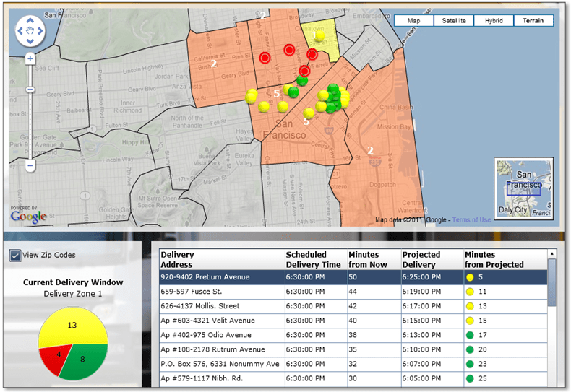Viewport: 571px width, 392px height.
Task: Click the overview minimap of San Francisco
Action: pyautogui.click(x=523, y=188)
